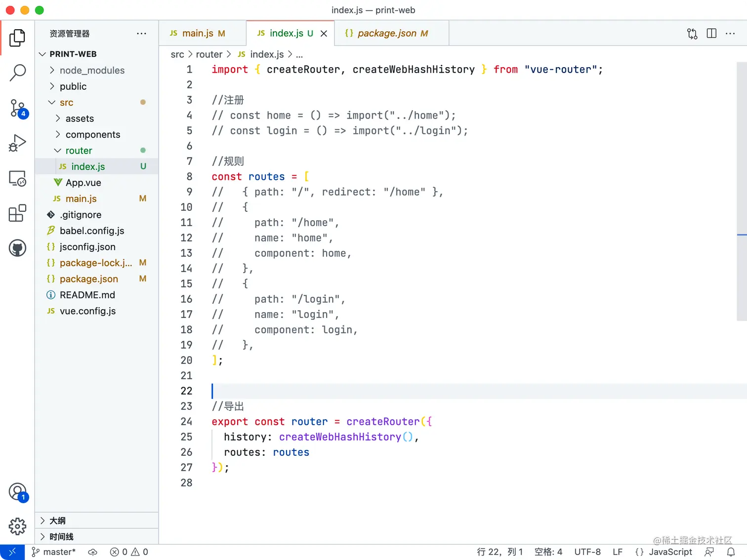This screenshot has width=747, height=560.
Task: Expand the node_modules folder
Action: point(97,70)
